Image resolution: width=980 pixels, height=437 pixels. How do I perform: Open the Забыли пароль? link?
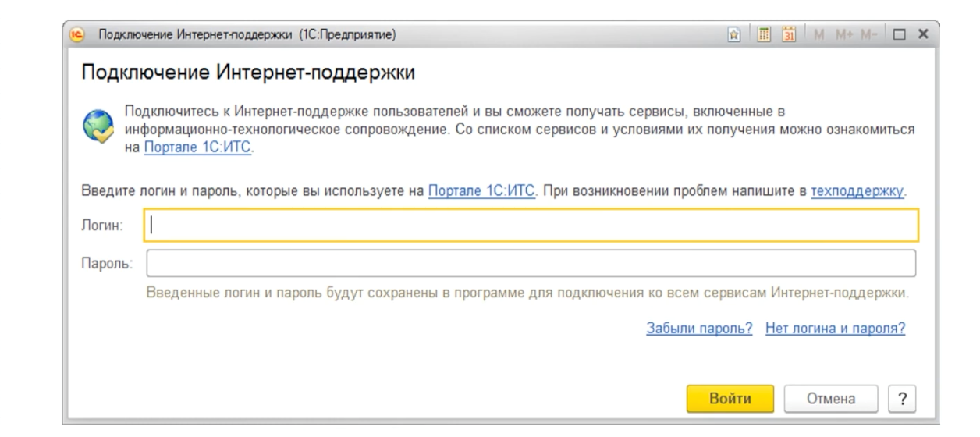tap(698, 329)
